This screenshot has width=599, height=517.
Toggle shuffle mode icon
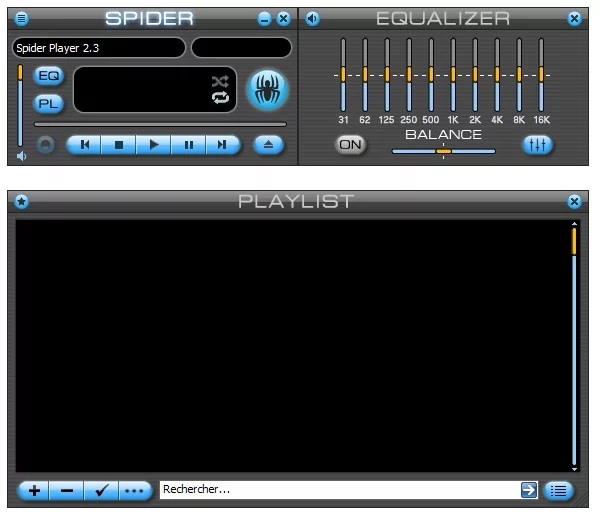[220, 81]
